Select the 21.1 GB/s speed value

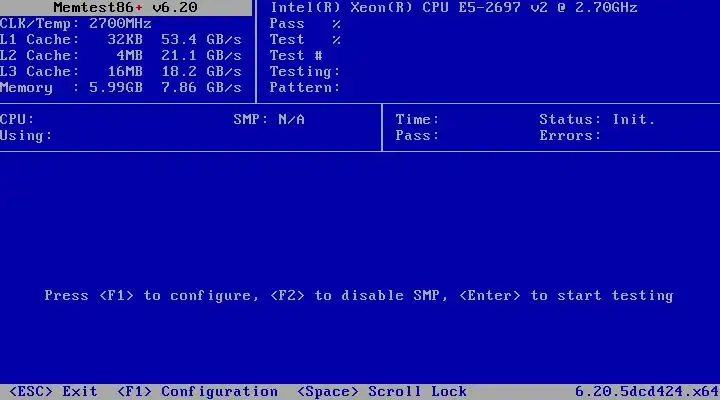coord(201,56)
